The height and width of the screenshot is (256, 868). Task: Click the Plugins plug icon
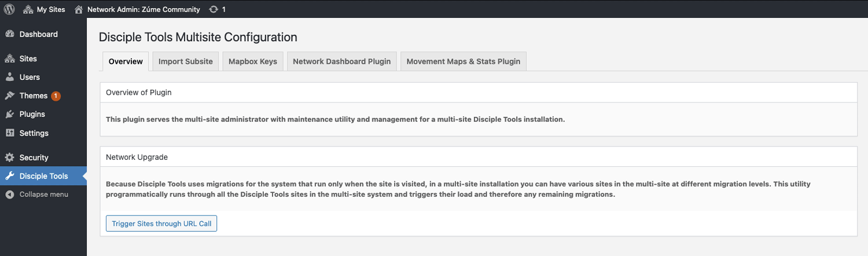pos(9,114)
